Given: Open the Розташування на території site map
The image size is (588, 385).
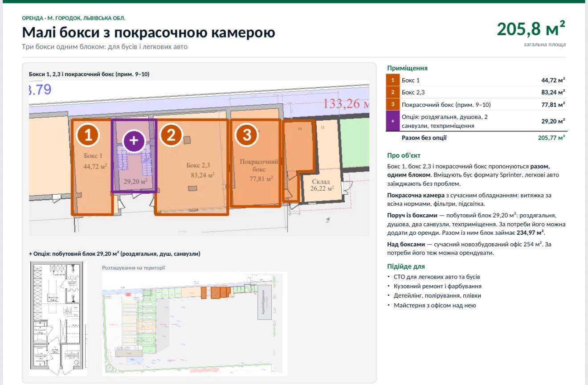Looking at the screenshot, I should click(x=195, y=324).
